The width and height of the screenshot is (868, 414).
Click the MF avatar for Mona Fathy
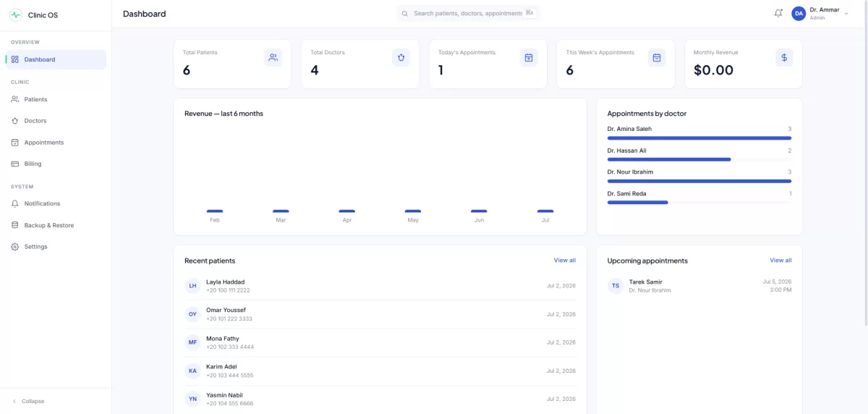coord(192,342)
